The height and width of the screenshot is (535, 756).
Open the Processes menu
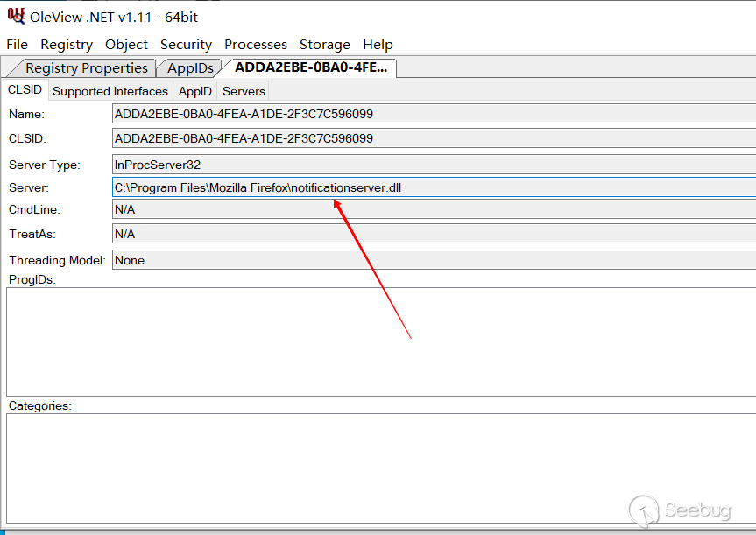click(x=256, y=44)
